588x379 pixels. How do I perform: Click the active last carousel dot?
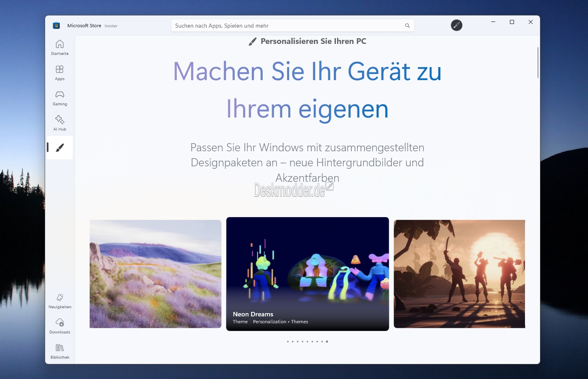pos(327,342)
